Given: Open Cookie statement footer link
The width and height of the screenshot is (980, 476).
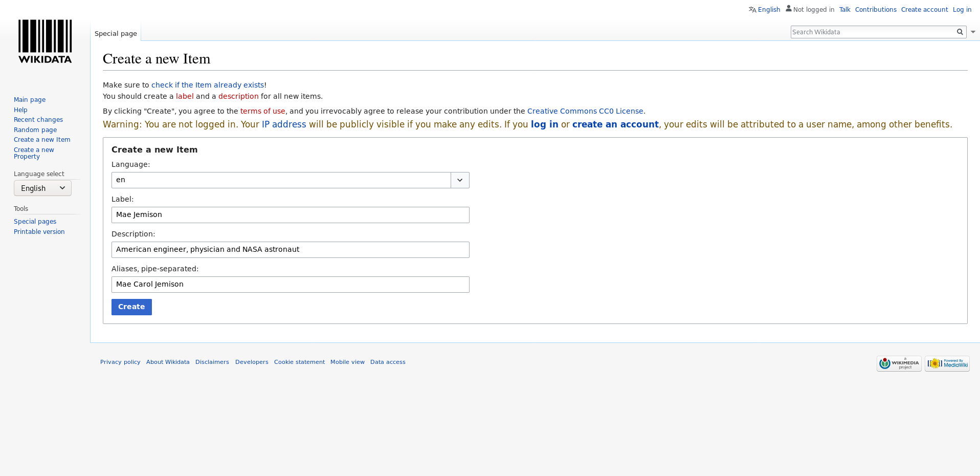Looking at the screenshot, I should [x=299, y=362].
